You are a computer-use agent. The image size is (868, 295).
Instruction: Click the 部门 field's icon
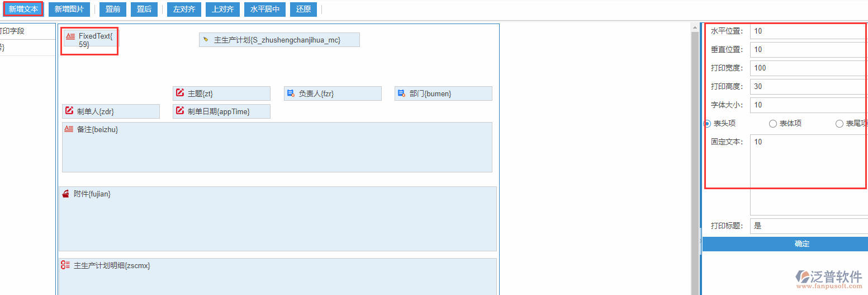(401, 93)
